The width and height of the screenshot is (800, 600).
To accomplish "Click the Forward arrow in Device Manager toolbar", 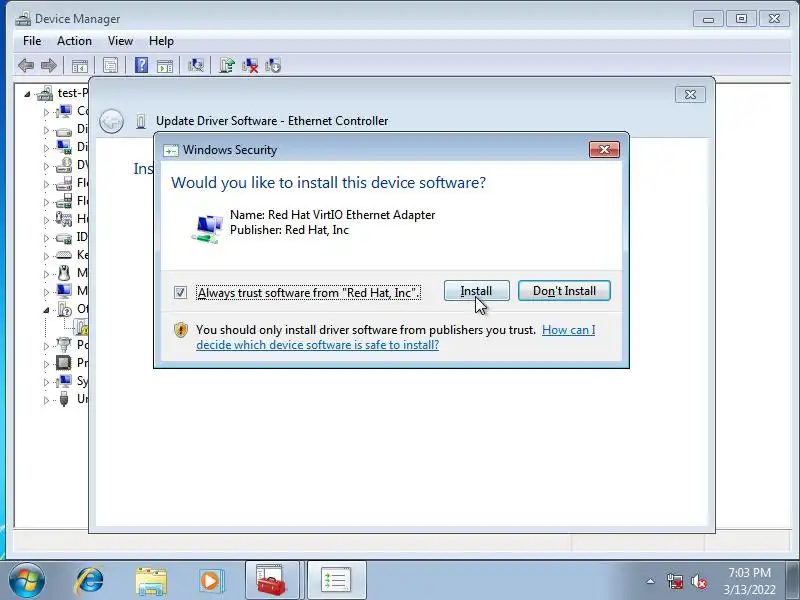I will tap(48, 65).
